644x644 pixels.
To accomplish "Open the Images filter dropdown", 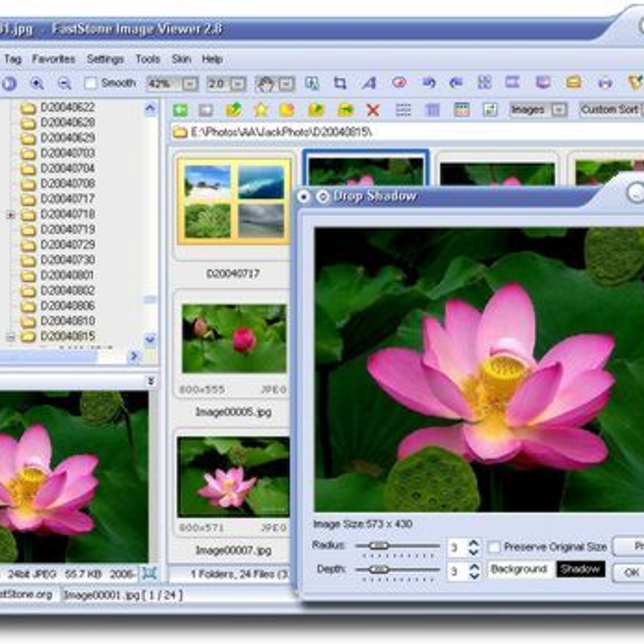I will click(x=559, y=110).
